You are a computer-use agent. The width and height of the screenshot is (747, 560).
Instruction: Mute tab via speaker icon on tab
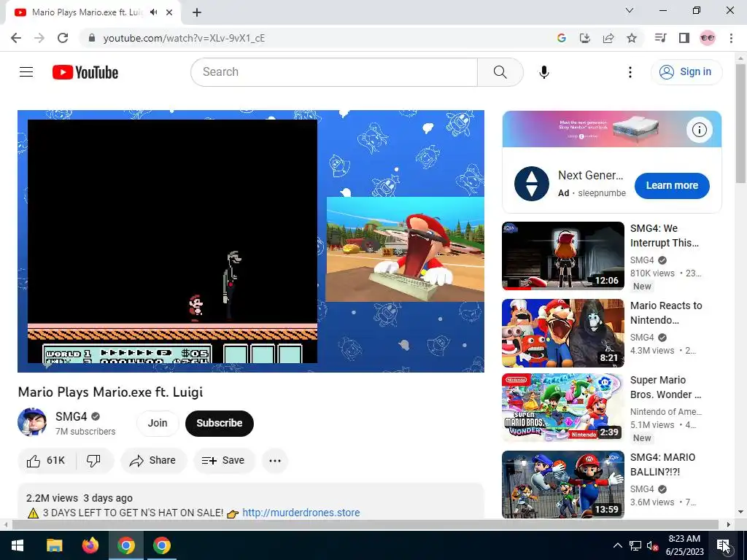pos(153,12)
